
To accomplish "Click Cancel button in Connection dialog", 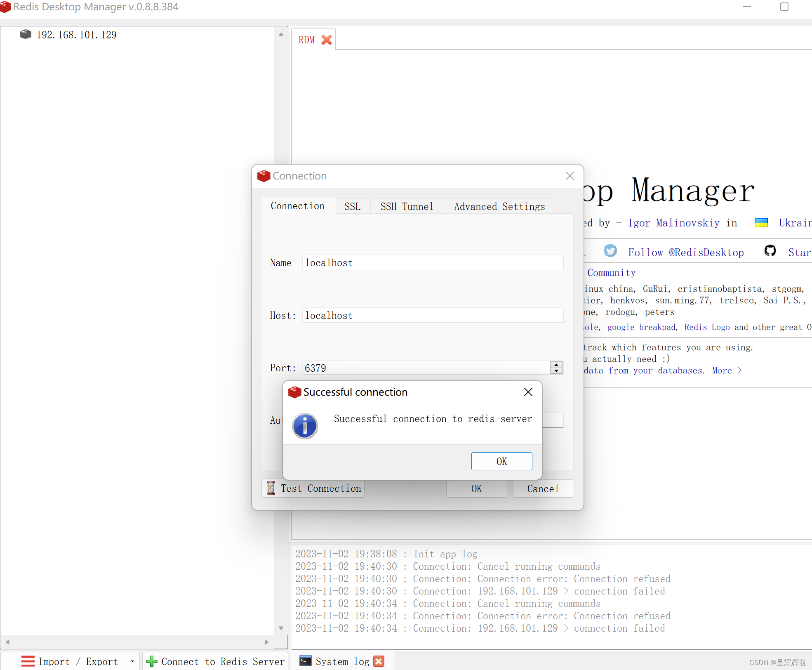I will (x=543, y=488).
